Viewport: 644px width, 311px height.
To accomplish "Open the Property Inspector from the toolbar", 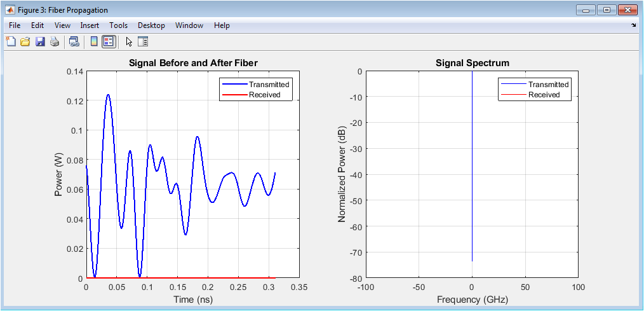I will (143, 42).
